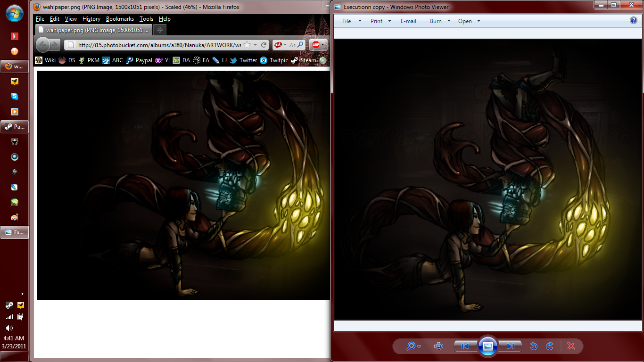Toggle the Adblock Plus ABP button

pyautogui.click(x=316, y=45)
